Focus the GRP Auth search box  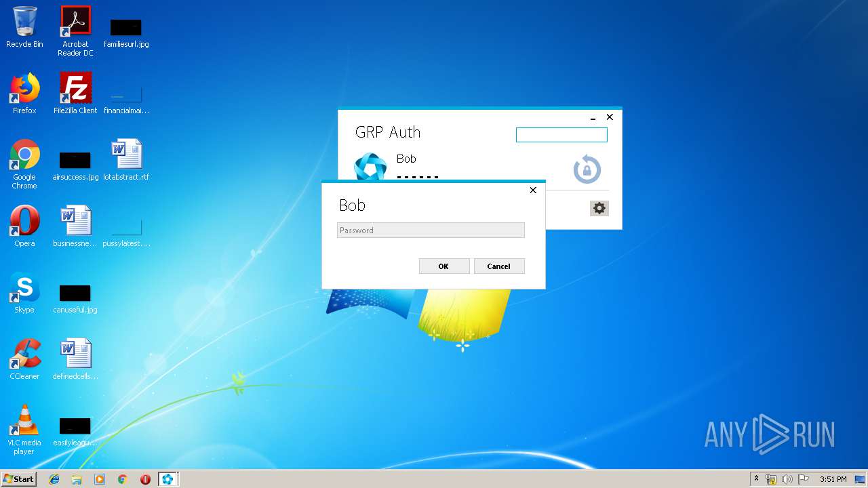click(x=561, y=135)
